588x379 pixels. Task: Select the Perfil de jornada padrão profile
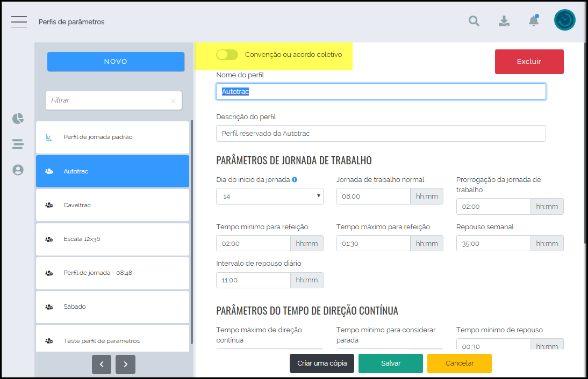pyautogui.click(x=112, y=137)
